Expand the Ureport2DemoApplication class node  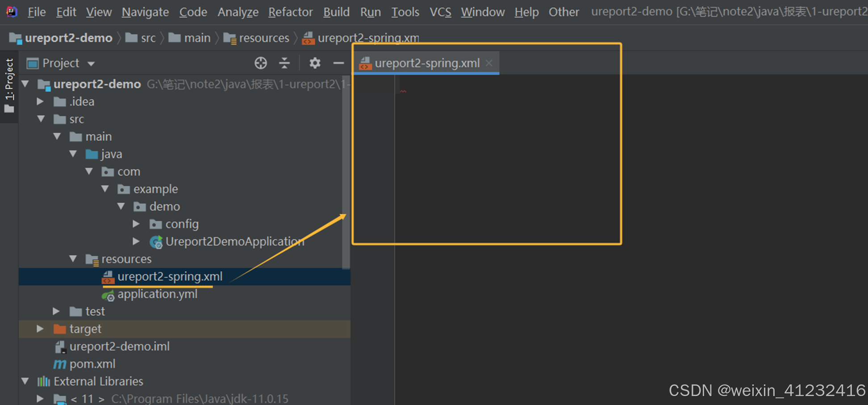coord(136,241)
